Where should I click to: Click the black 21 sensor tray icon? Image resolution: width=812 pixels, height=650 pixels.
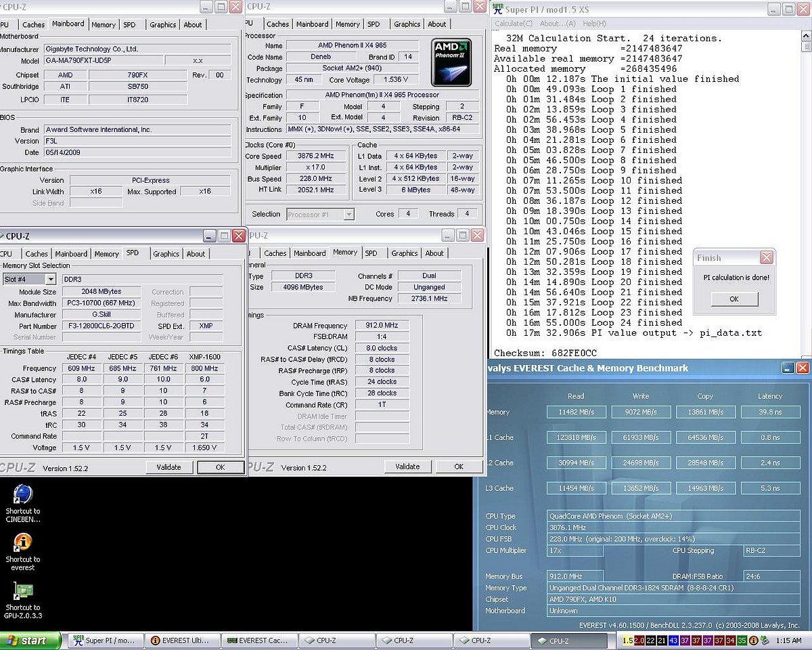pyautogui.click(x=662, y=641)
